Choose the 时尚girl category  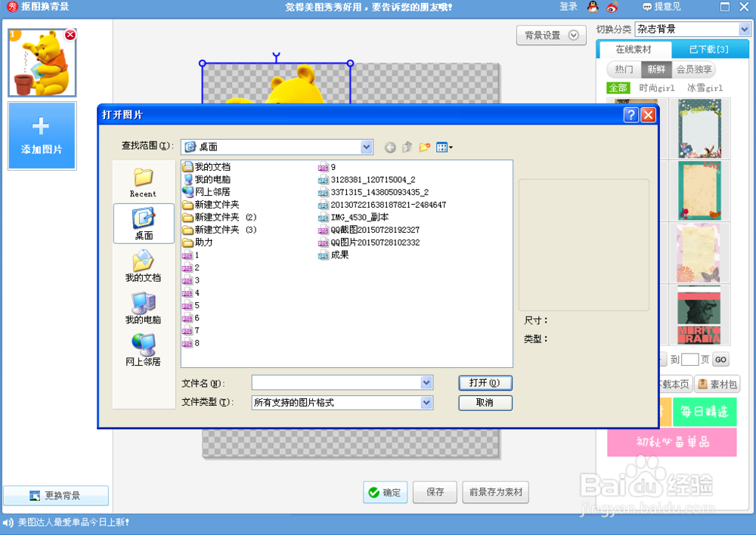click(x=656, y=88)
